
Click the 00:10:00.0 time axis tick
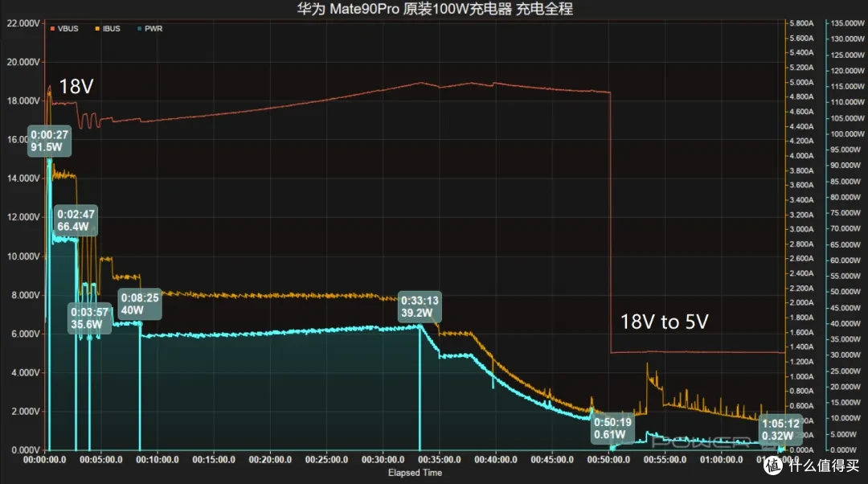[158, 460]
